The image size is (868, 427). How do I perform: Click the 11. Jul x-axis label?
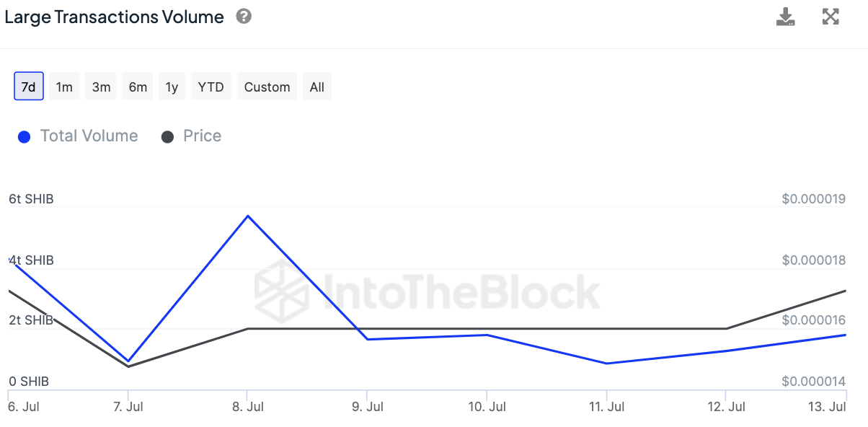[x=606, y=407]
